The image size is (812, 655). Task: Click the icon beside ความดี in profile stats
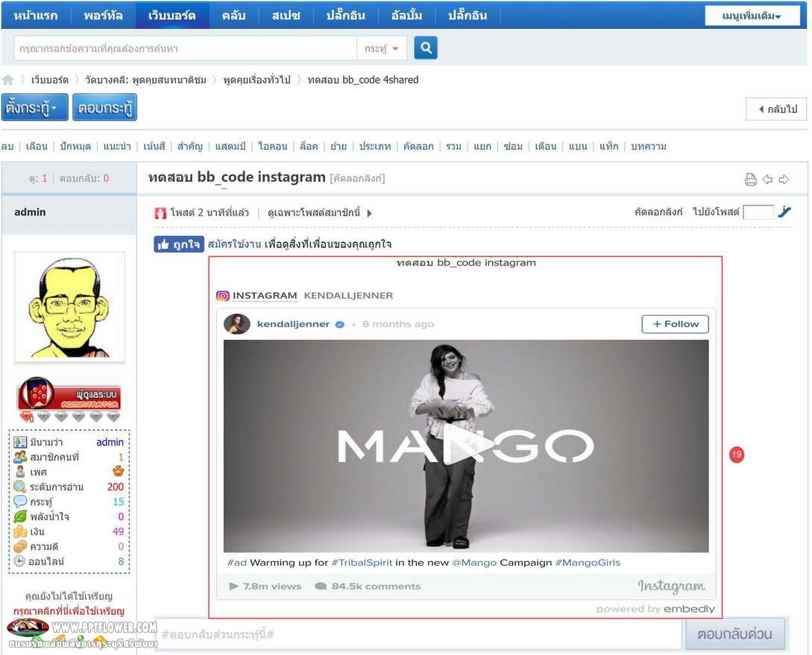[20, 546]
